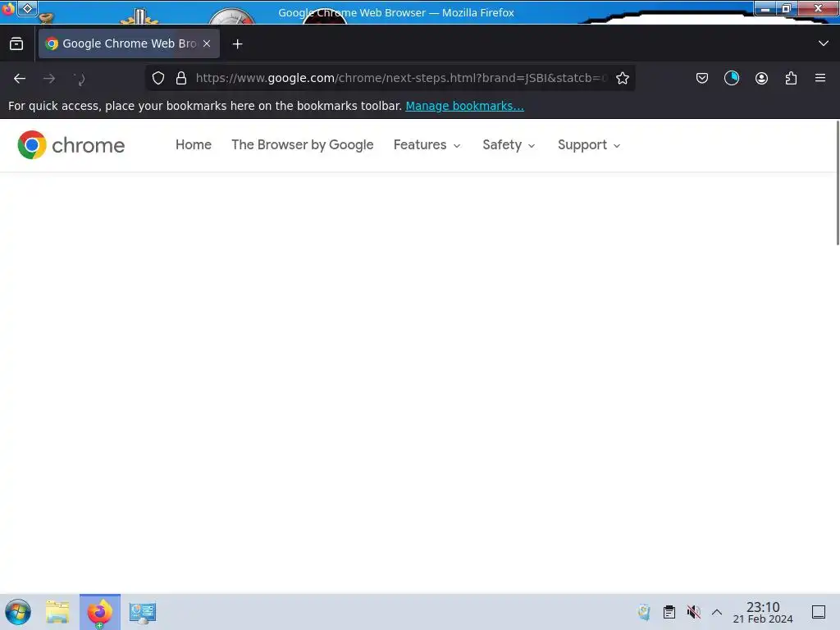Open the Start menu orb

pos(18,612)
